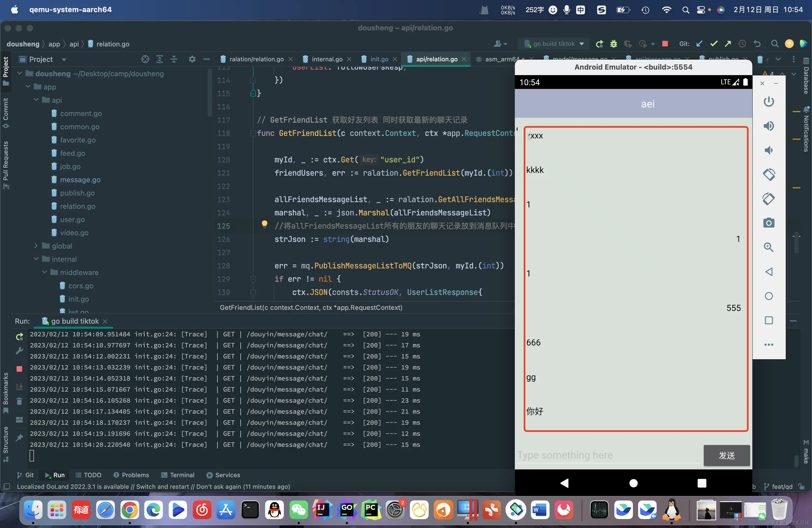Expand the global folder in project tree
The height and width of the screenshot is (528, 812).
tap(36, 245)
